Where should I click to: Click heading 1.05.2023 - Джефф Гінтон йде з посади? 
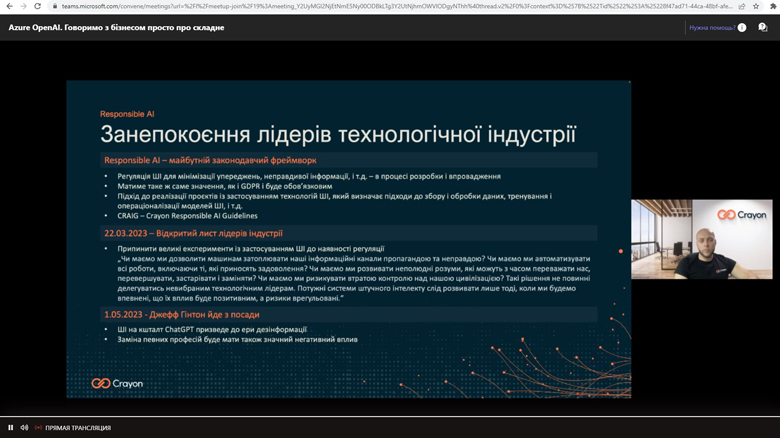click(182, 315)
